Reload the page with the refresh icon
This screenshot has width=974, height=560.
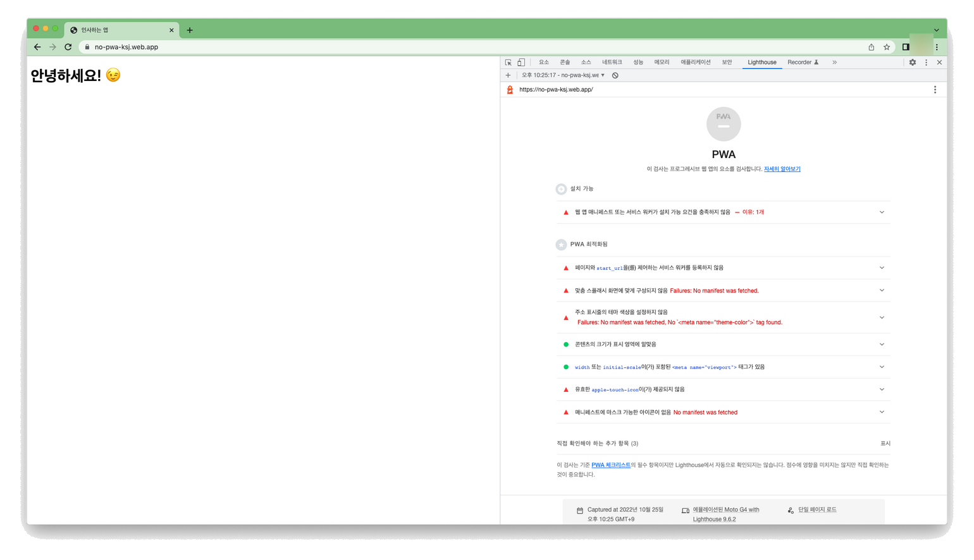(x=68, y=47)
